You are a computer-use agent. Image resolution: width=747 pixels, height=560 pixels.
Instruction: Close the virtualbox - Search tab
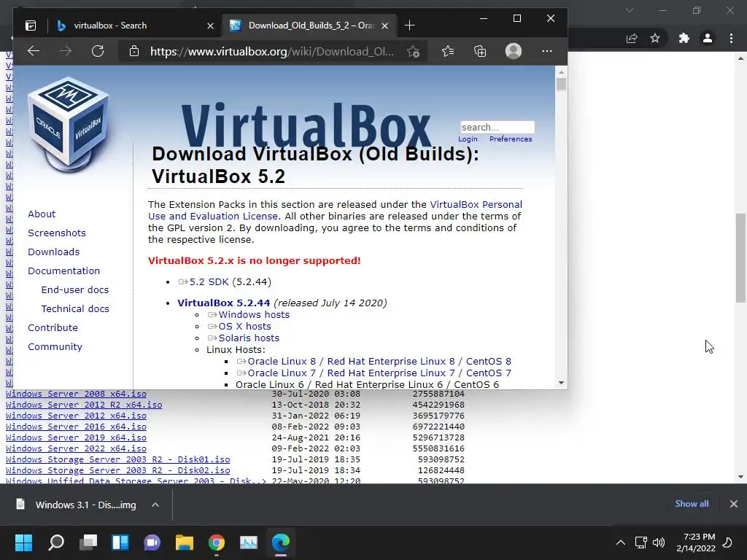point(210,26)
